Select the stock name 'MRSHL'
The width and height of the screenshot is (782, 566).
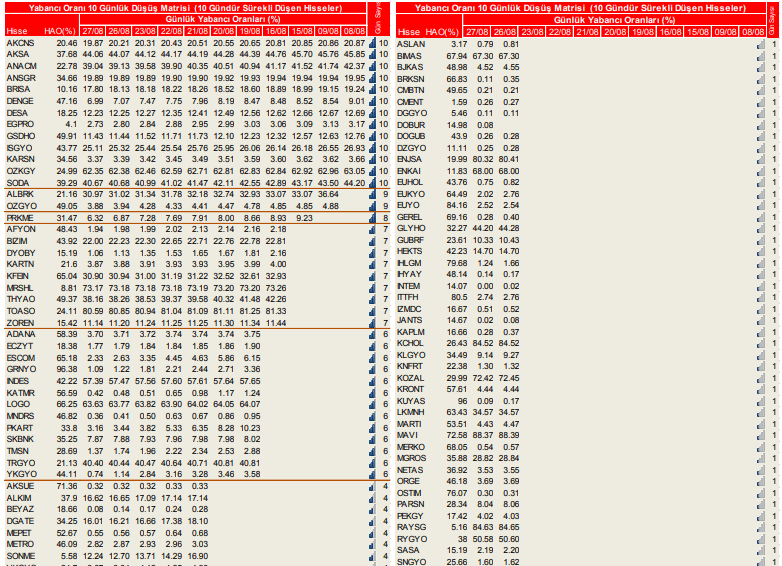click(x=19, y=288)
